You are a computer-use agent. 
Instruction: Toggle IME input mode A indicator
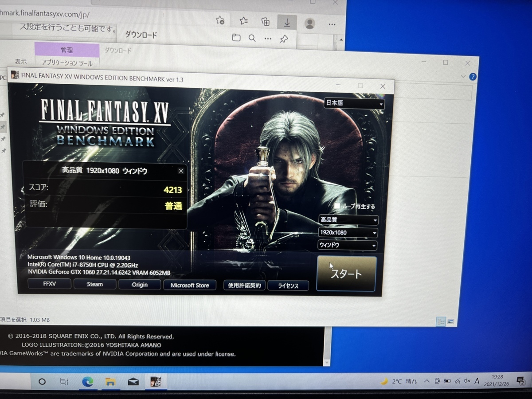click(x=477, y=381)
